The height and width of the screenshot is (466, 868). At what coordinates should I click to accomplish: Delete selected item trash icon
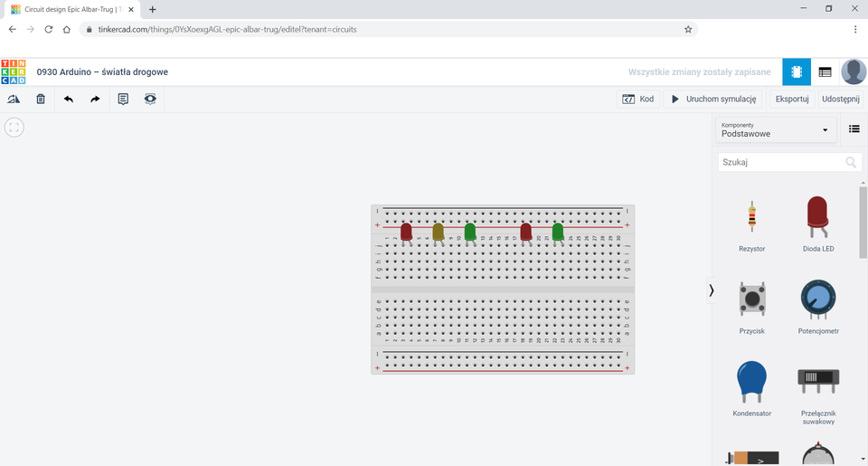point(41,100)
